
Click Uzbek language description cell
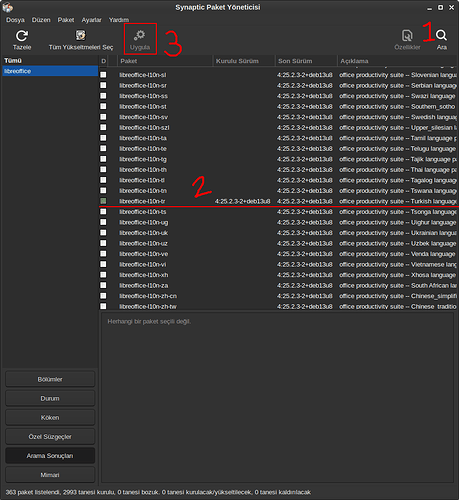point(397,243)
